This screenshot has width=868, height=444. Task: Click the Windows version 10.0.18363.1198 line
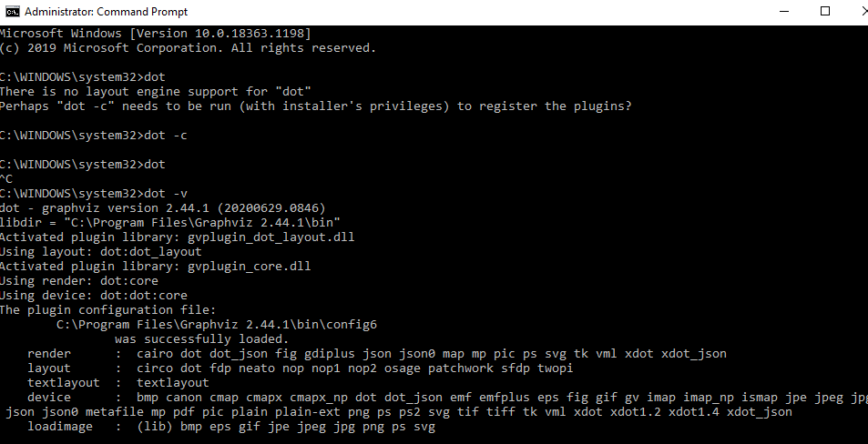(156, 33)
